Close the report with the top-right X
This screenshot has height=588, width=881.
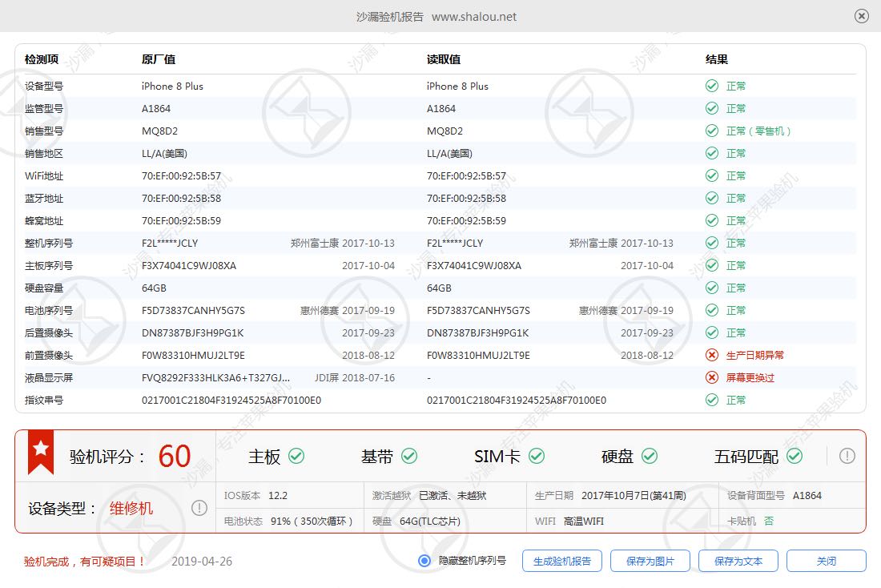pyautogui.click(x=861, y=16)
